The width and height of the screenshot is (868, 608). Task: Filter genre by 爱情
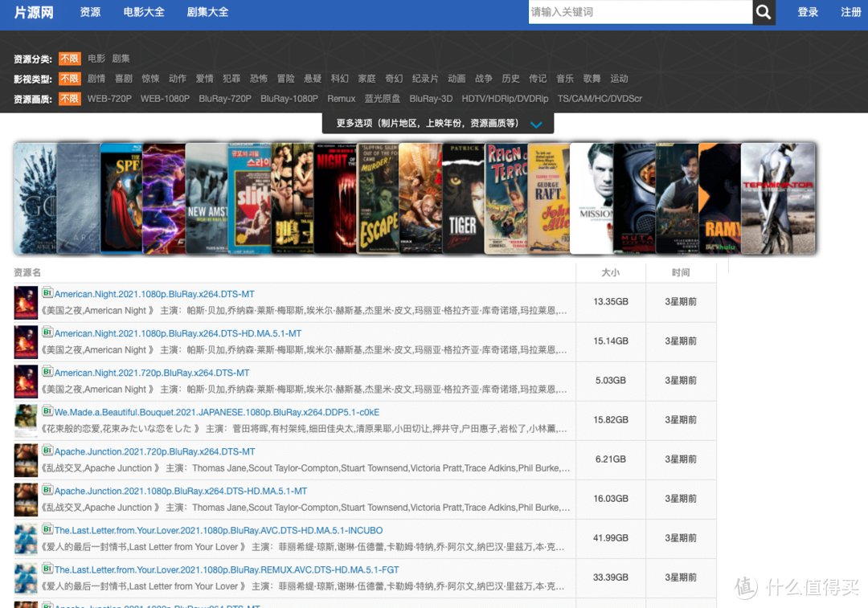[x=205, y=79]
